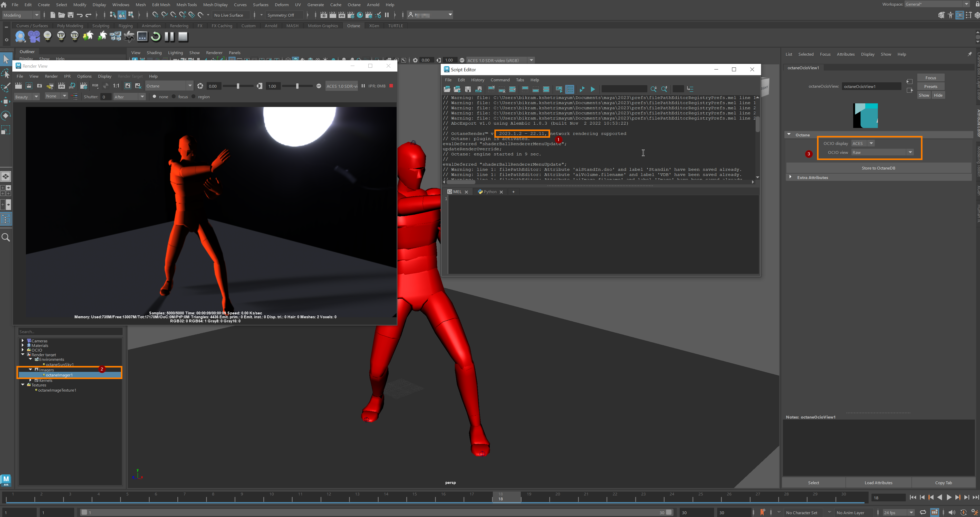
Task: Select the region radio button
Action: (x=194, y=97)
